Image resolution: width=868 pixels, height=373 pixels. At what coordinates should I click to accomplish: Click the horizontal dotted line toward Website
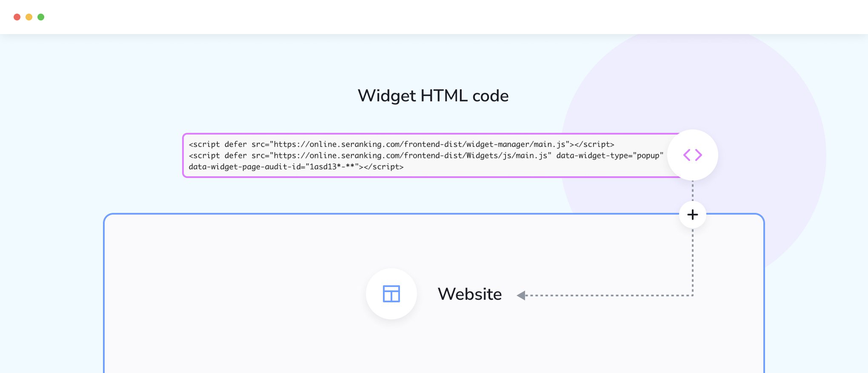pos(609,296)
